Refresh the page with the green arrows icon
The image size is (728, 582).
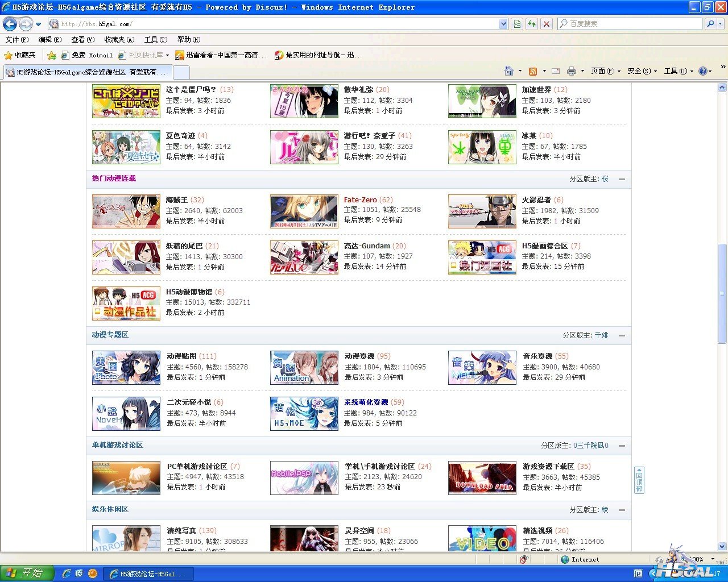pos(532,24)
